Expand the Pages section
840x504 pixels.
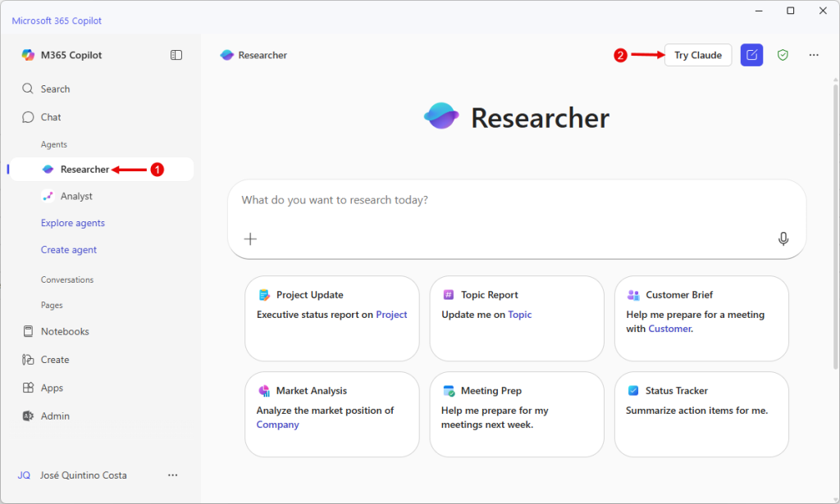tap(52, 305)
